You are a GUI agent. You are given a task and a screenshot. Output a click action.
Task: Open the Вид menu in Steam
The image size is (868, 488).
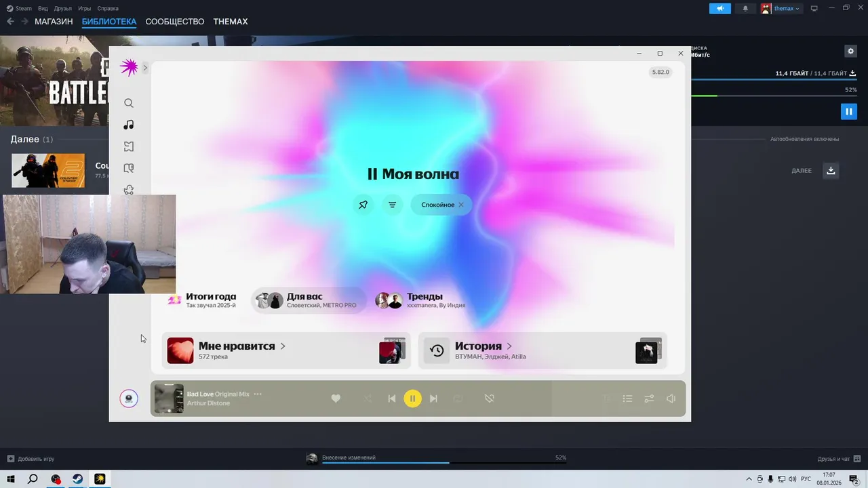click(x=43, y=8)
